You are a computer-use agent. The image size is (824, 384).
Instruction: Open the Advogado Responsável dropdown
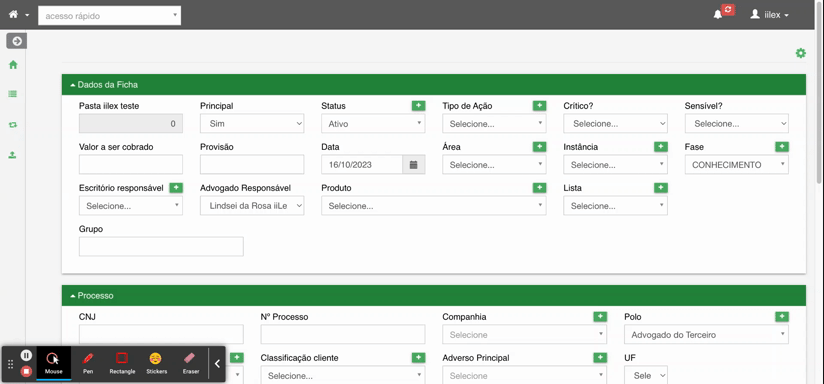click(252, 206)
